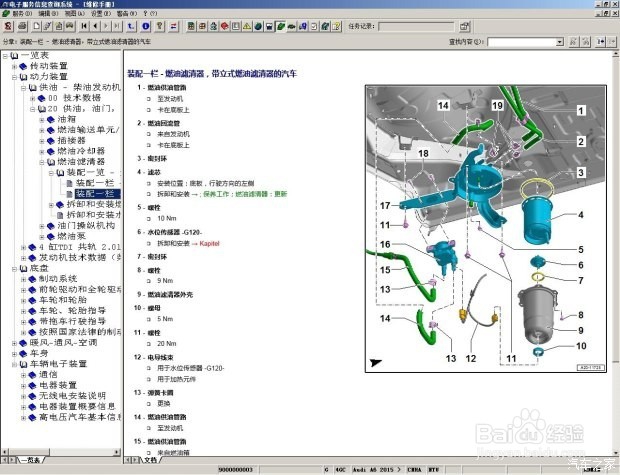The height and width of the screenshot is (475, 620).
Task: Click the printer icon in toolbar
Action: [x=23, y=26]
